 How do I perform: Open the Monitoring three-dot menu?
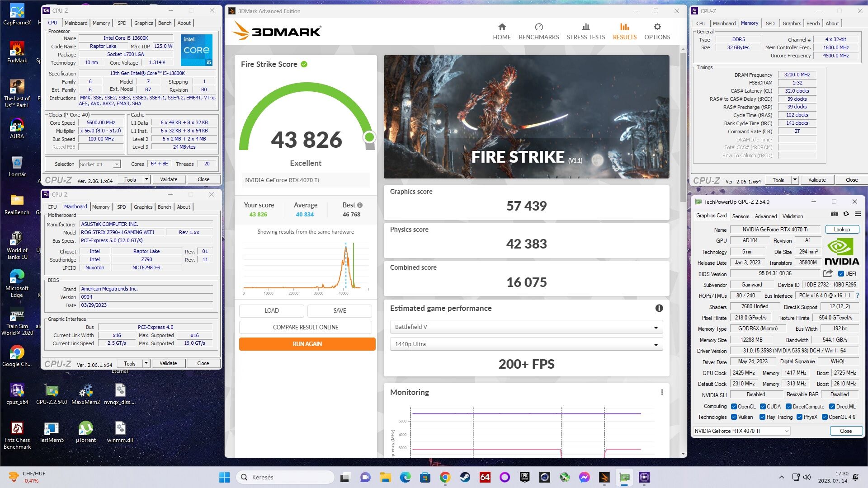(662, 392)
